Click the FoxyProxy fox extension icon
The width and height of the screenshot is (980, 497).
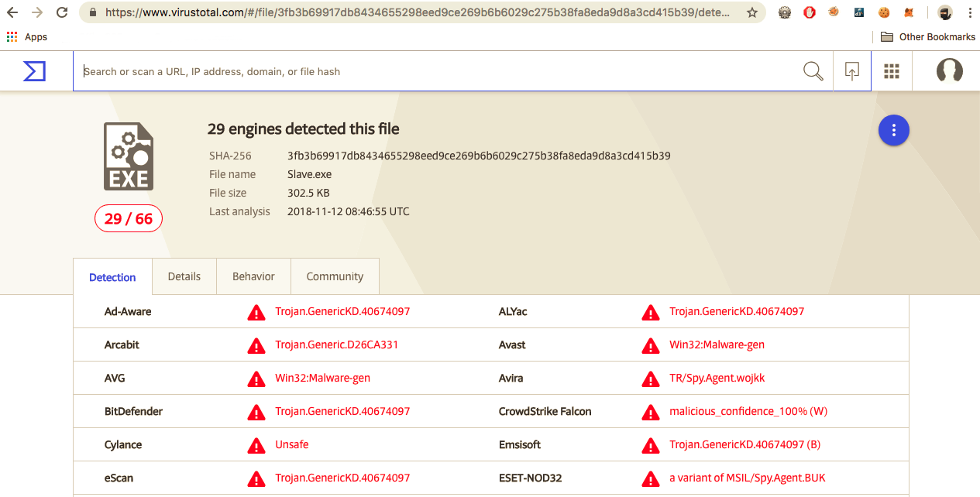coord(834,12)
